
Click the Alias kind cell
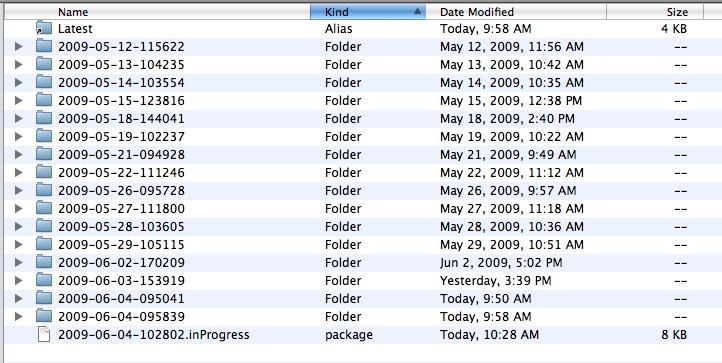pyautogui.click(x=338, y=29)
